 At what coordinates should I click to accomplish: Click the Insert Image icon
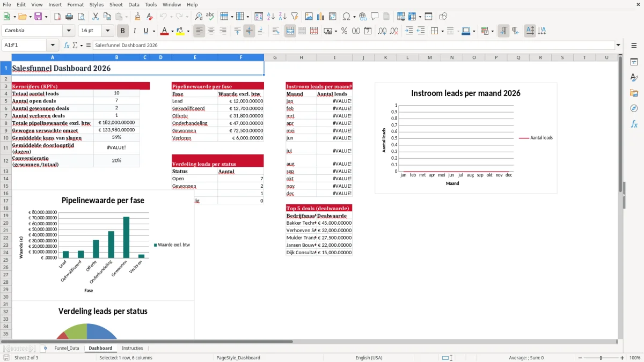coord(309,17)
